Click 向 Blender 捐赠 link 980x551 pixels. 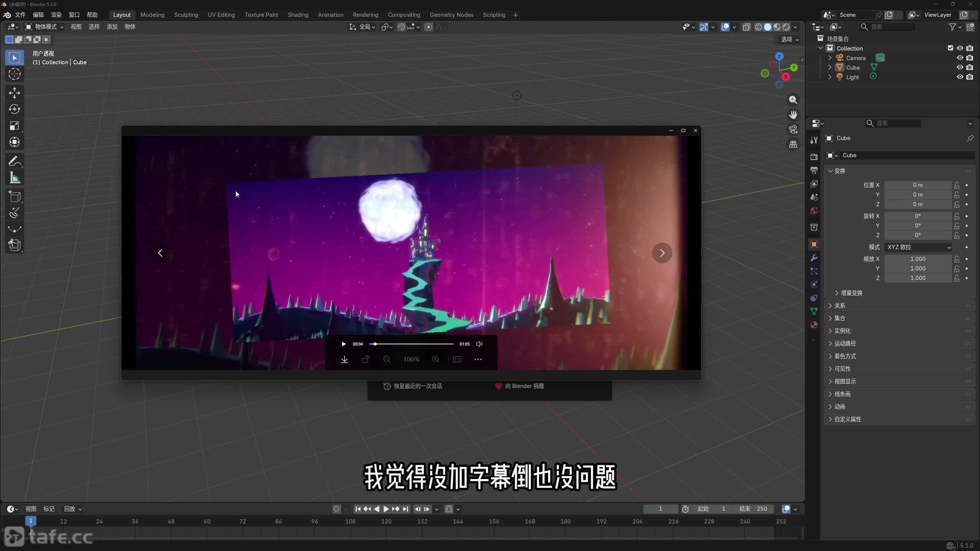pyautogui.click(x=519, y=386)
